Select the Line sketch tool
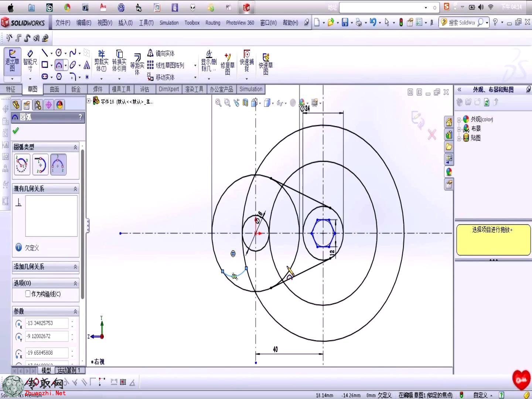The width and height of the screenshot is (532, 399). (45, 53)
